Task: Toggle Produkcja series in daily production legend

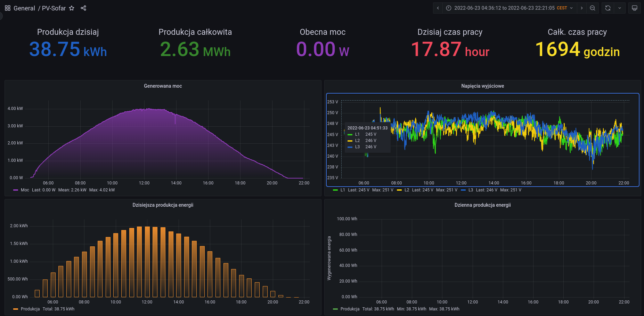Action: 350,309
